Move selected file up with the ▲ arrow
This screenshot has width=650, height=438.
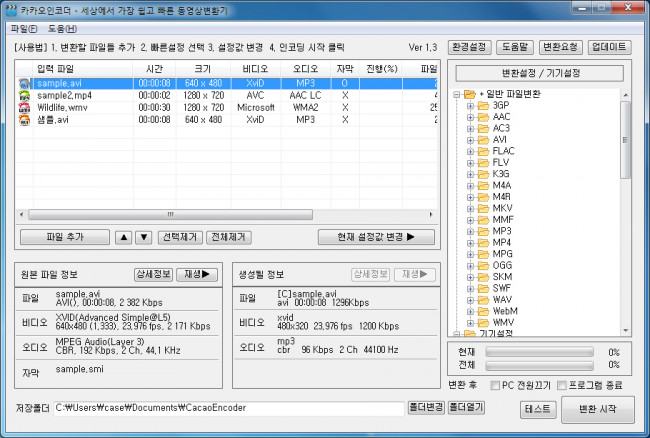pyautogui.click(x=124, y=237)
